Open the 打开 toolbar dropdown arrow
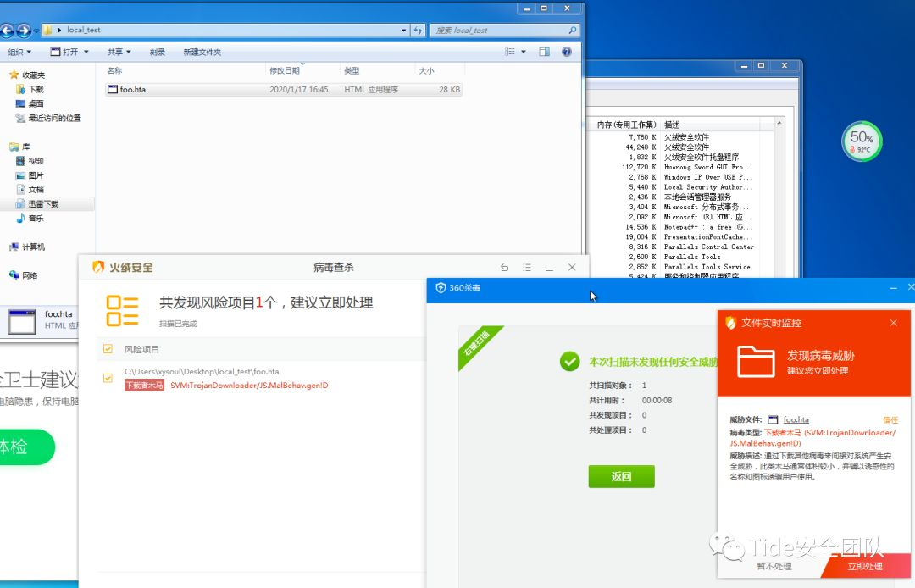The image size is (915, 588). (86, 52)
